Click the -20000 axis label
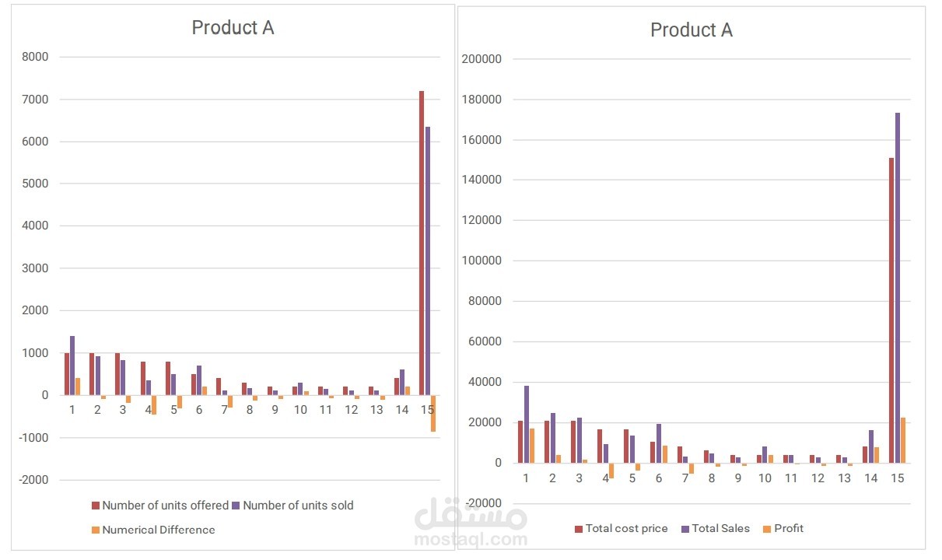The width and height of the screenshot is (942, 560). coord(481,503)
